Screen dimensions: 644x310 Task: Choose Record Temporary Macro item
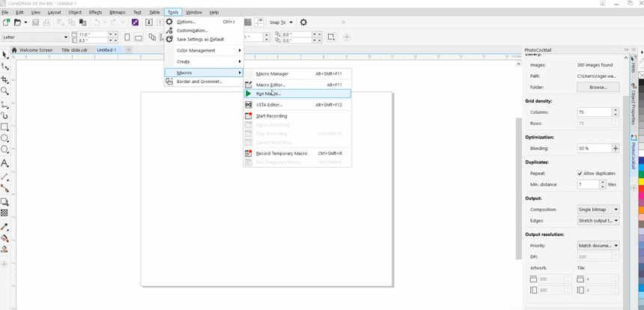pyautogui.click(x=297, y=154)
